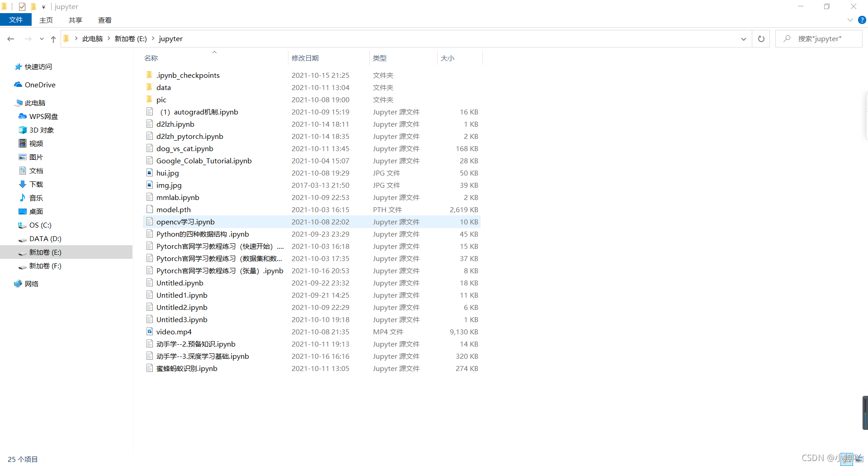Click the OS (C:) drive icon

pyautogui.click(x=22, y=225)
